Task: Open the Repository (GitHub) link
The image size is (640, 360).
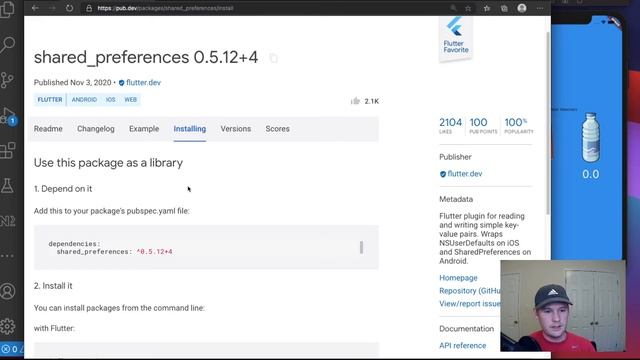Action: coord(470,291)
